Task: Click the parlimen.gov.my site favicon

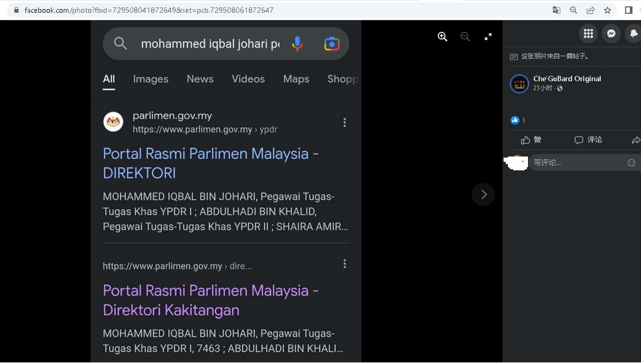Action: point(113,122)
